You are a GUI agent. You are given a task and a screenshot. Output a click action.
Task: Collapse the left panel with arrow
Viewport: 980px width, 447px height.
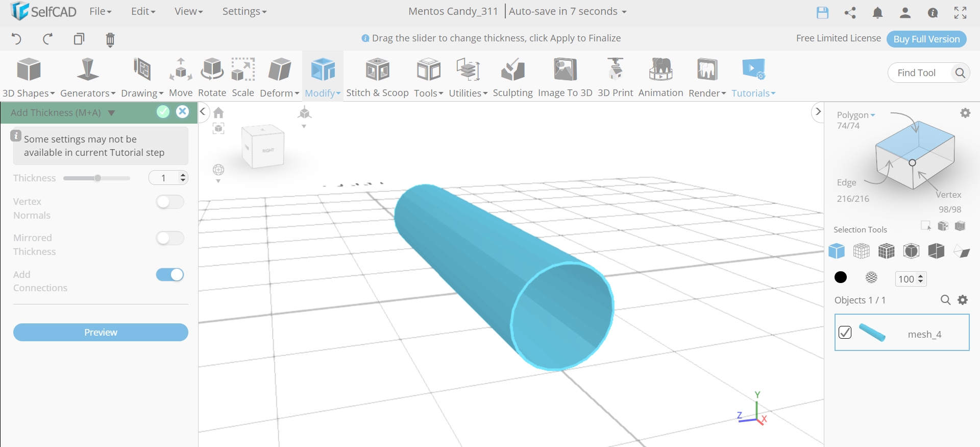point(203,111)
